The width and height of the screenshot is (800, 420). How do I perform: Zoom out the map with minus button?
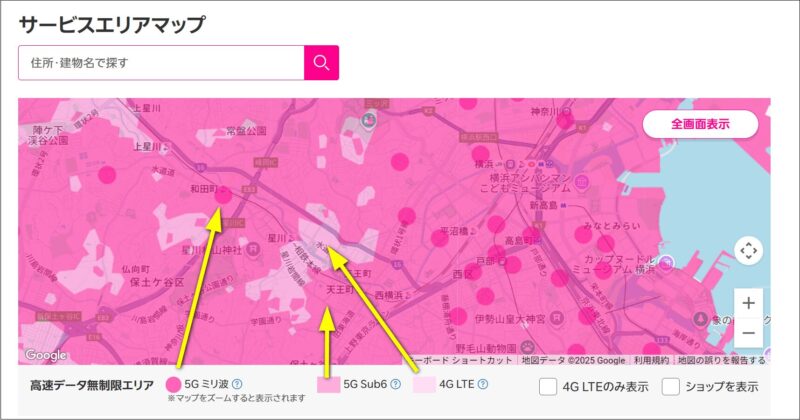pyautogui.click(x=748, y=333)
